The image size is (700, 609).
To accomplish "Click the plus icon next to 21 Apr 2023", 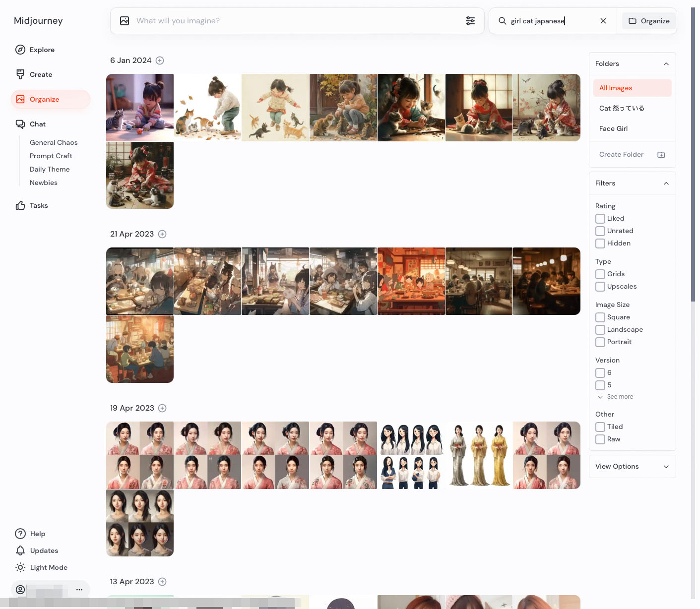I will (x=162, y=234).
